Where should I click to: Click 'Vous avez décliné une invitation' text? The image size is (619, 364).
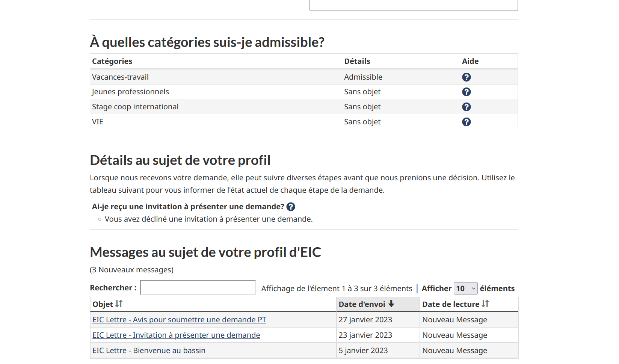pos(208,219)
